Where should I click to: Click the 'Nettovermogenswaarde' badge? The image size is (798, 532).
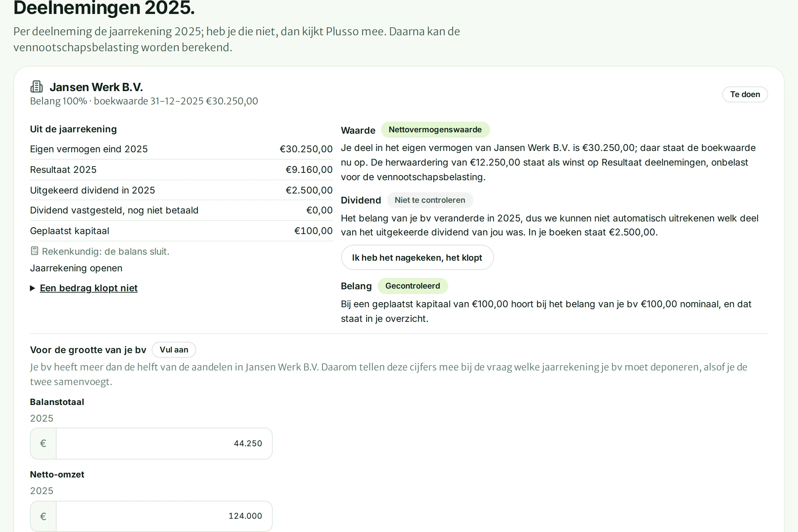(x=435, y=130)
